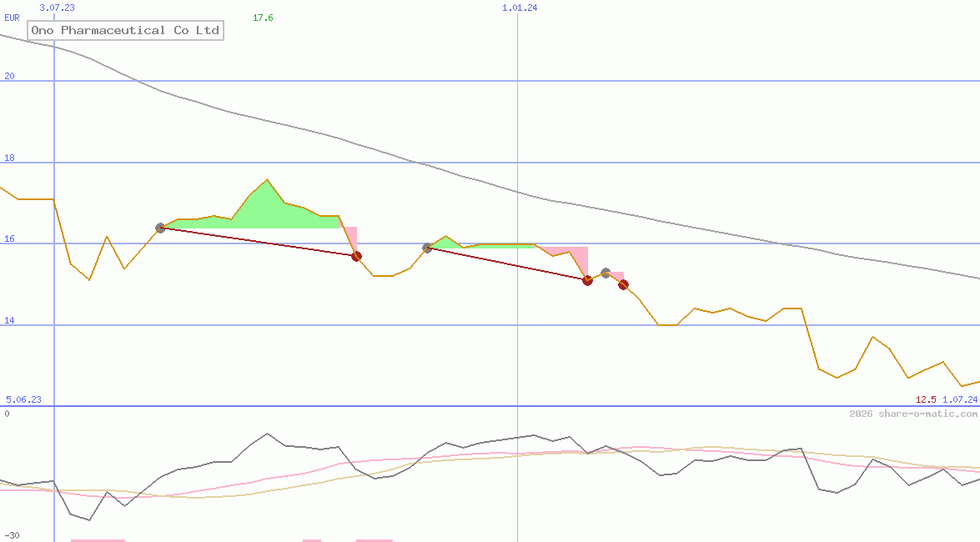Select the third gray buy marker near 15.3
Image resolution: width=980 pixels, height=542 pixels.
[x=606, y=274]
